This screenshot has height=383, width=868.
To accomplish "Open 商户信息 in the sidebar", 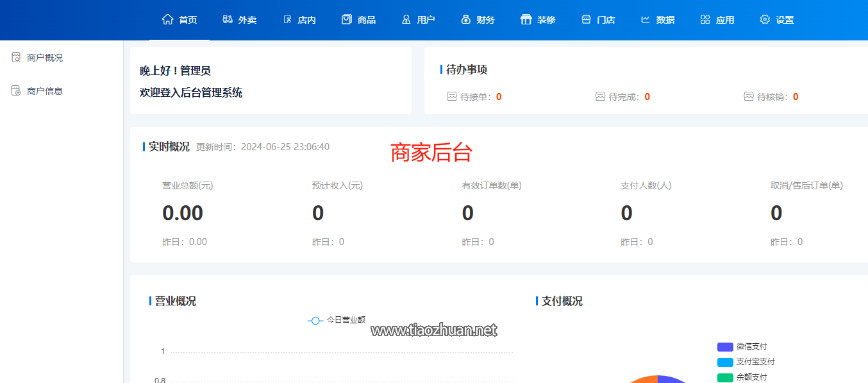I will [44, 91].
